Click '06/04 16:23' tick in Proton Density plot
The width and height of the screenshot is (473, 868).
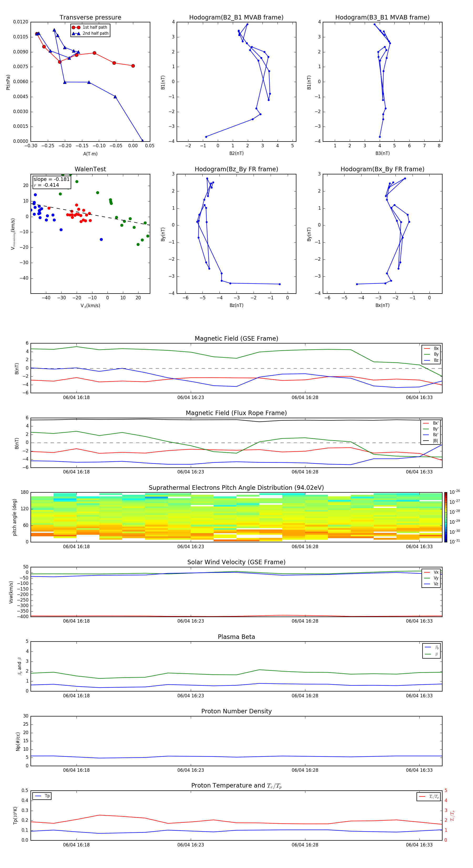click(191, 770)
